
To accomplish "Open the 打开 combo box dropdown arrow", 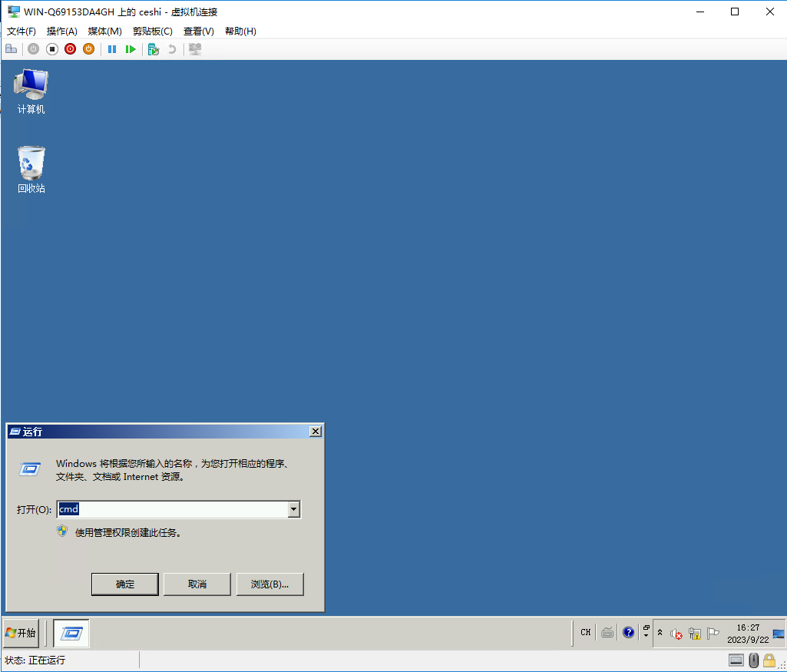I will 293,509.
